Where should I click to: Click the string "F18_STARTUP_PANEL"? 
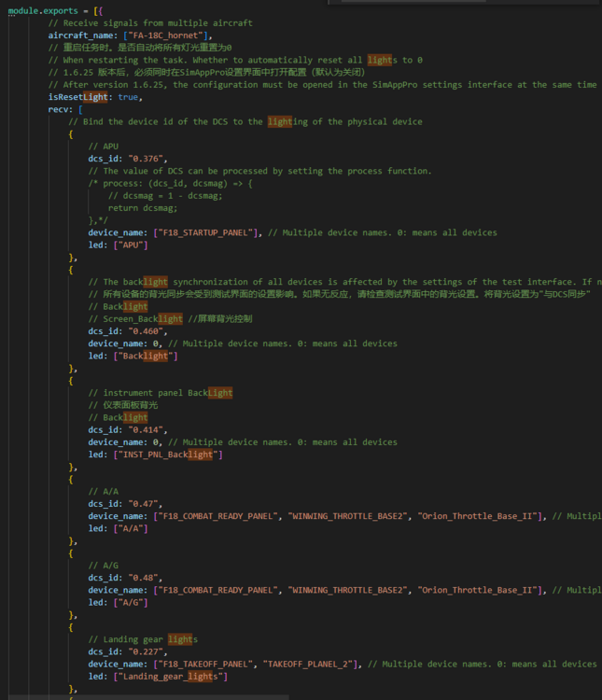[207, 232]
